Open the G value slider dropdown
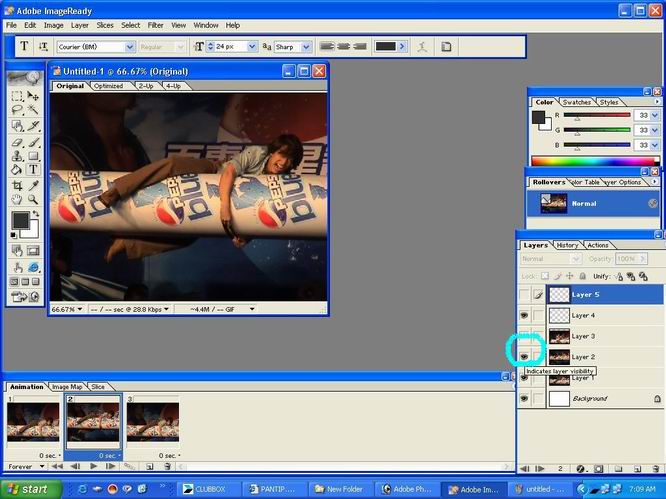 (654, 130)
